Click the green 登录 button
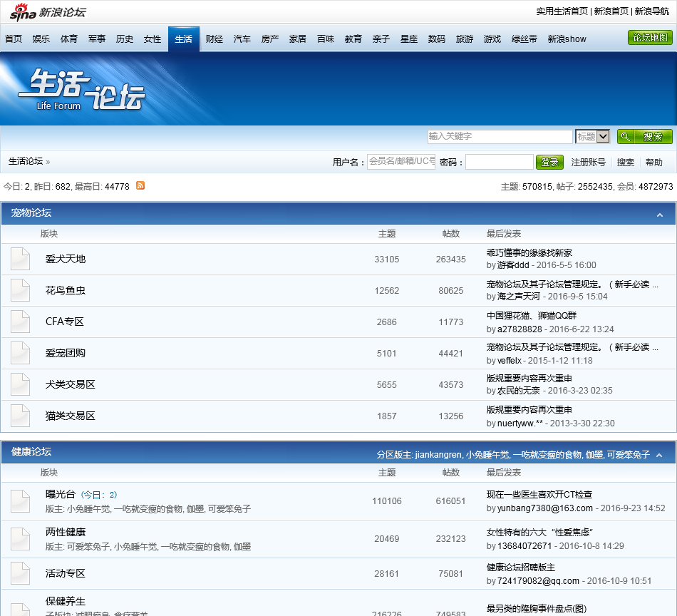The image size is (677, 616). click(x=549, y=162)
